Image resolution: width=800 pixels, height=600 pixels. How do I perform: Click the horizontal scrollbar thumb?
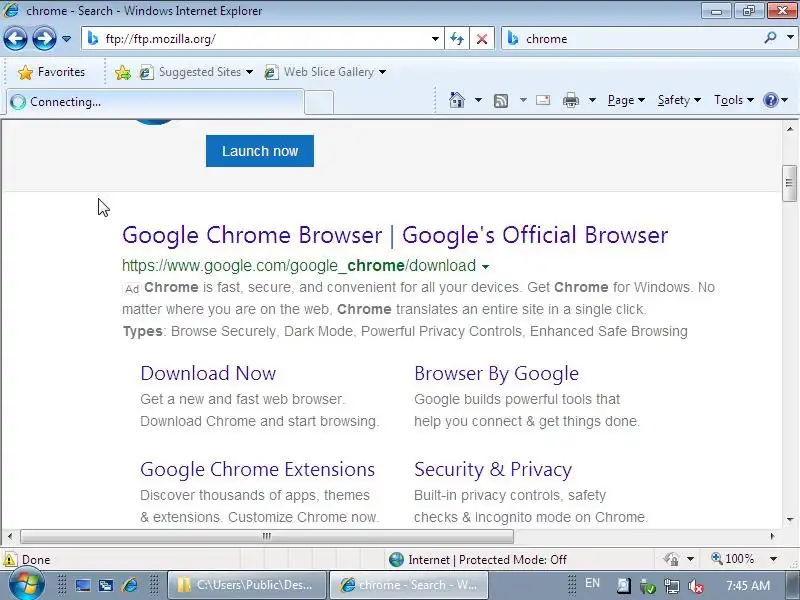267,536
